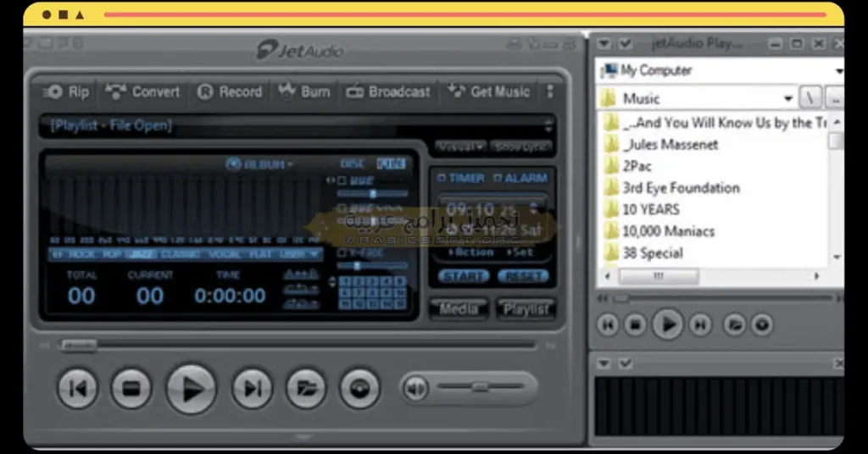Expand the Music folder dropdown

coord(787,99)
